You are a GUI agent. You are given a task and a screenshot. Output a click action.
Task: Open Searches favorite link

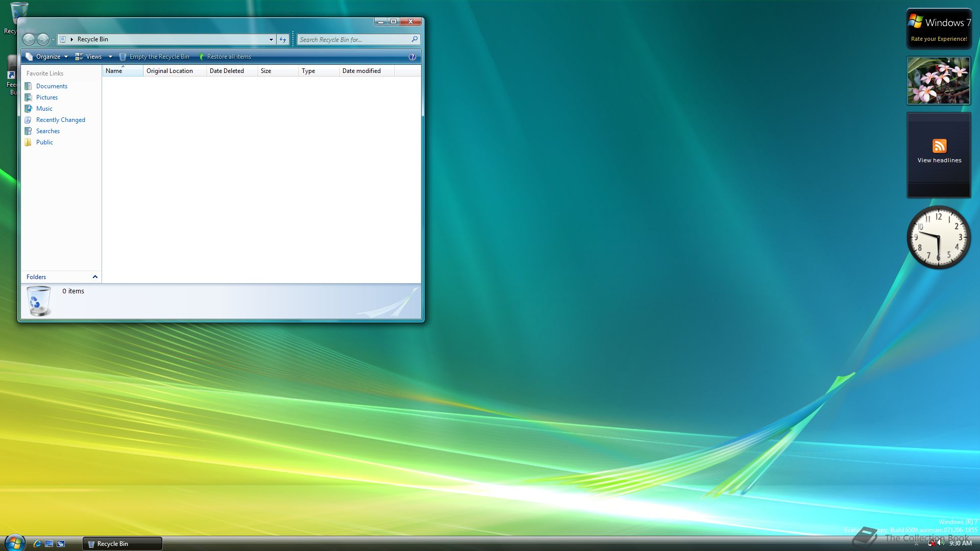pos(48,131)
